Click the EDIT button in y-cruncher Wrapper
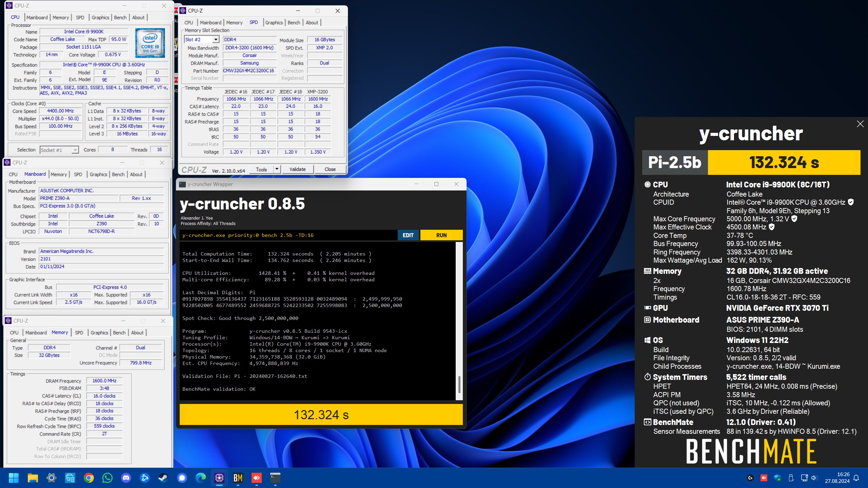Screen dimensions: 868x488 [x=408, y=235]
